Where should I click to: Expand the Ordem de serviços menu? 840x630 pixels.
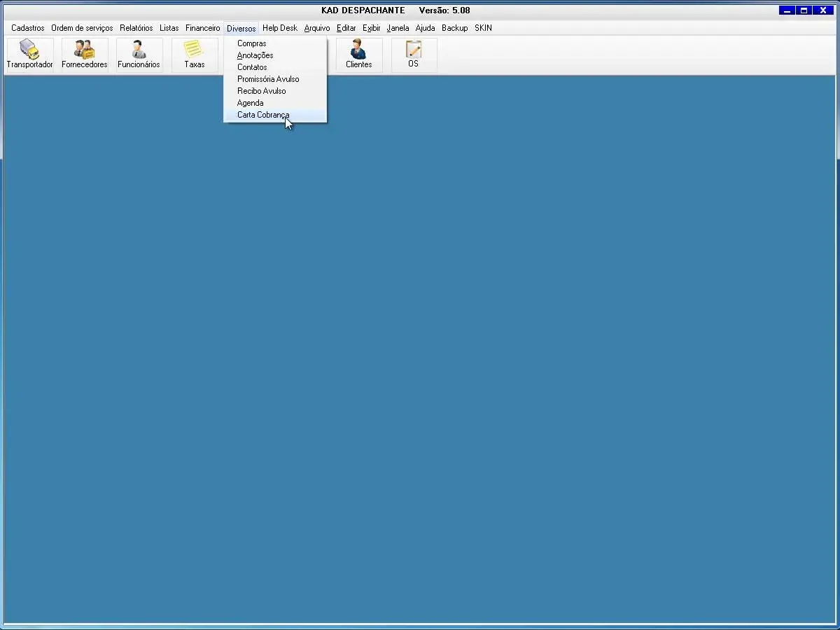pyautogui.click(x=82, y=28)
